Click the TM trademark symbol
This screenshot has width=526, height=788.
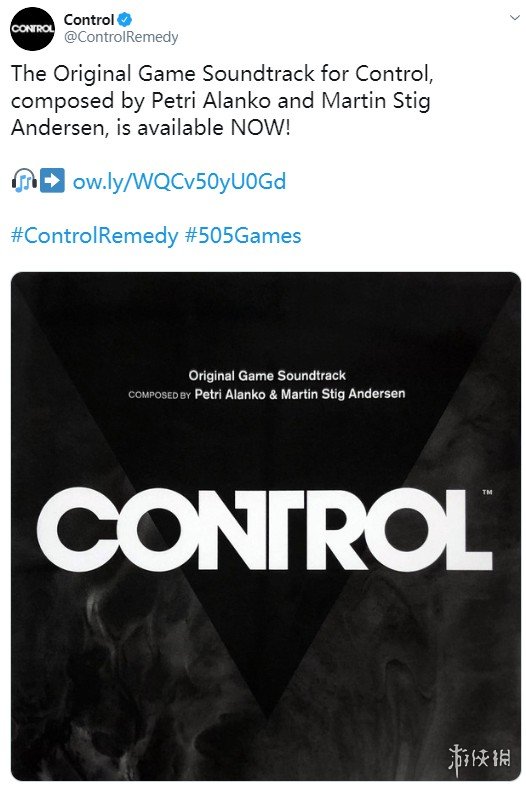(x=487, y=492)
